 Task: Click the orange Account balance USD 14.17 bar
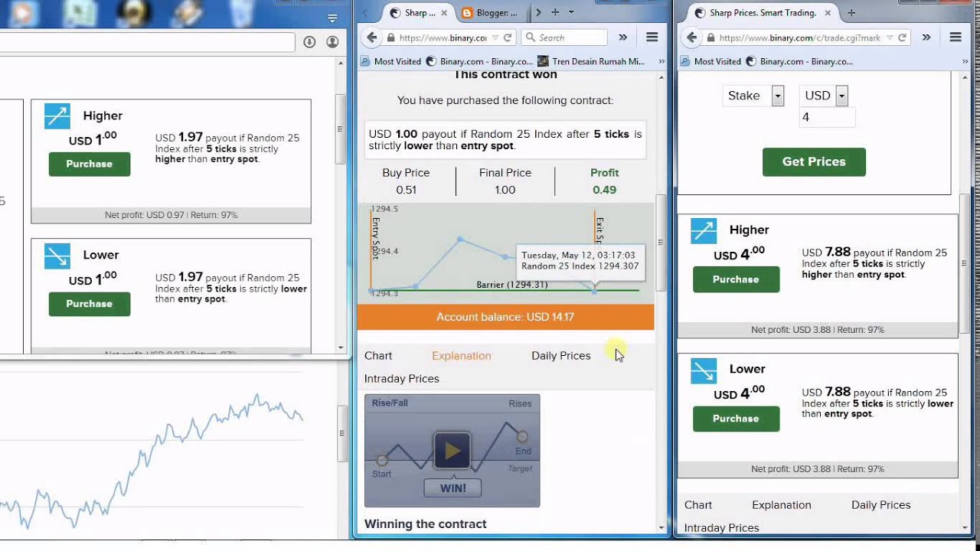coord(505,317)
